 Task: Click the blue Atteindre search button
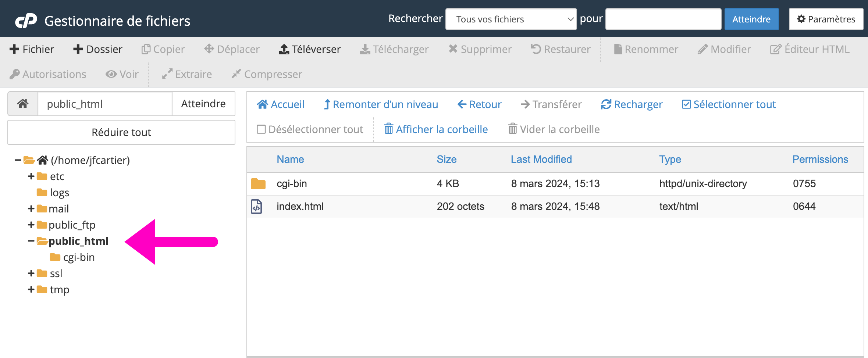coord(751,19)
